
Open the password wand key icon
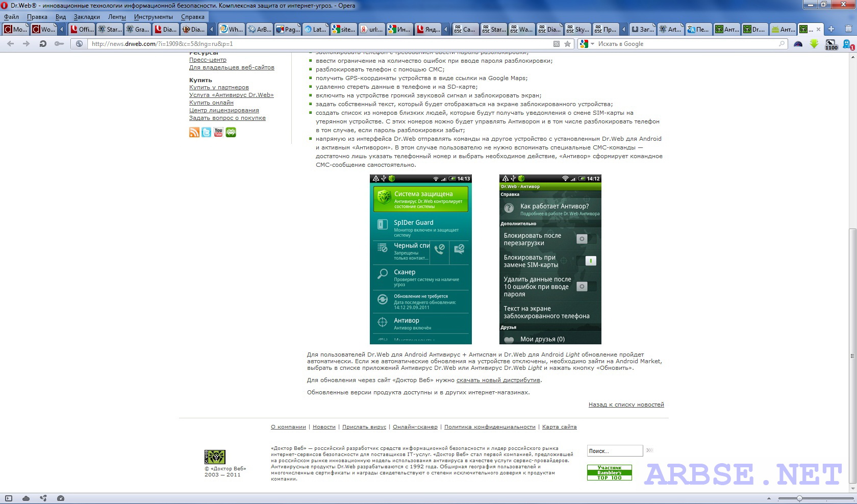pos(59,44)
